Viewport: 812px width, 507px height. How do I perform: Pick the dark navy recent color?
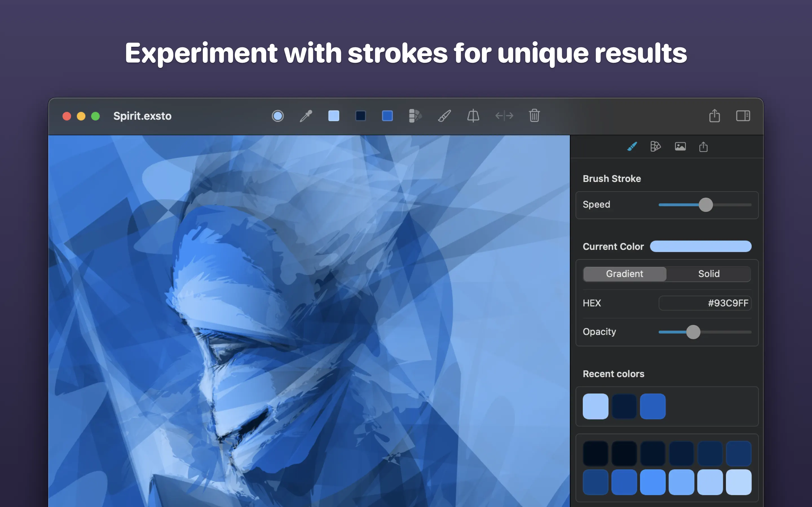(x=624, y=406)
